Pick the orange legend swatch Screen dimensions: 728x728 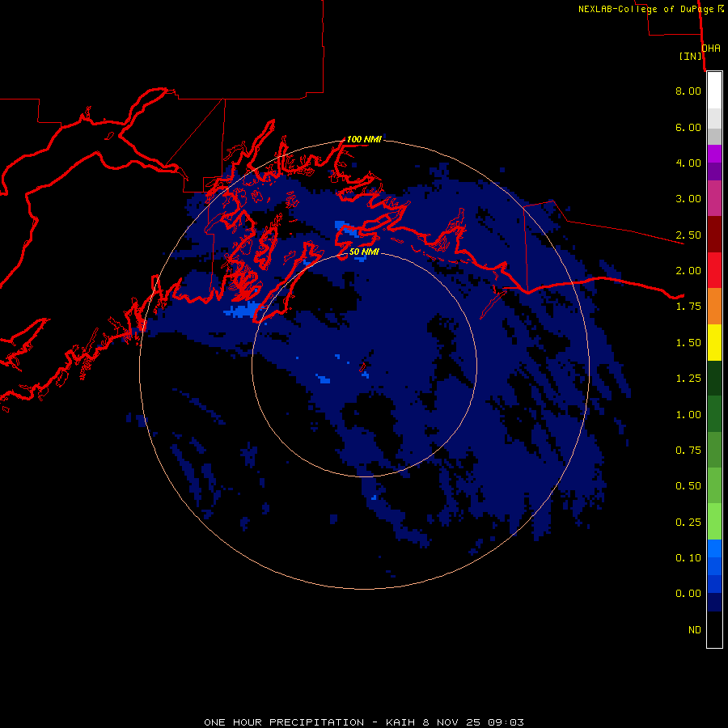point(714,306)
